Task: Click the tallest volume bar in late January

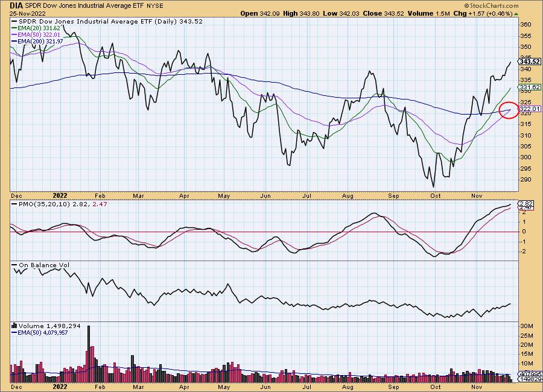Action: (89, 353)
